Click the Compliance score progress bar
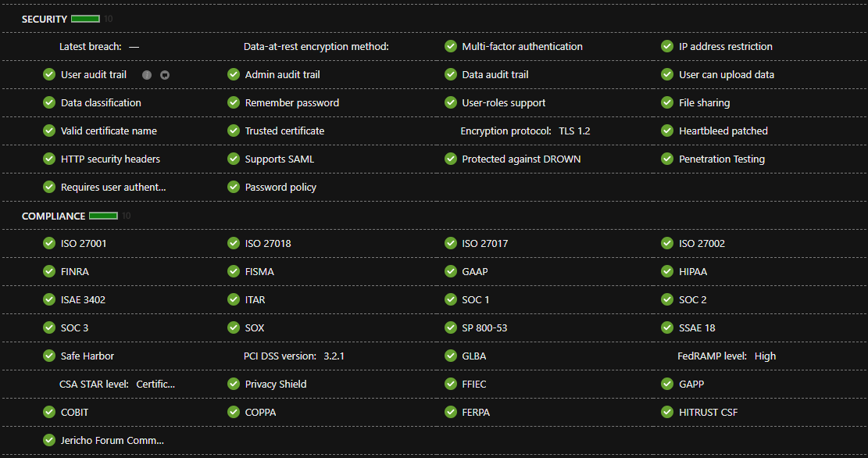Viewport: 868px width, 458px height. pyautogui.click(x=103, y=216)
